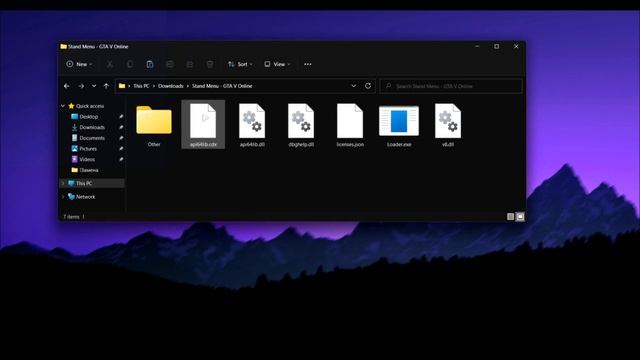The width and height of the screenshot is (640, 360).
Task: Go forward with the right arrow
Action: (81, 86)
